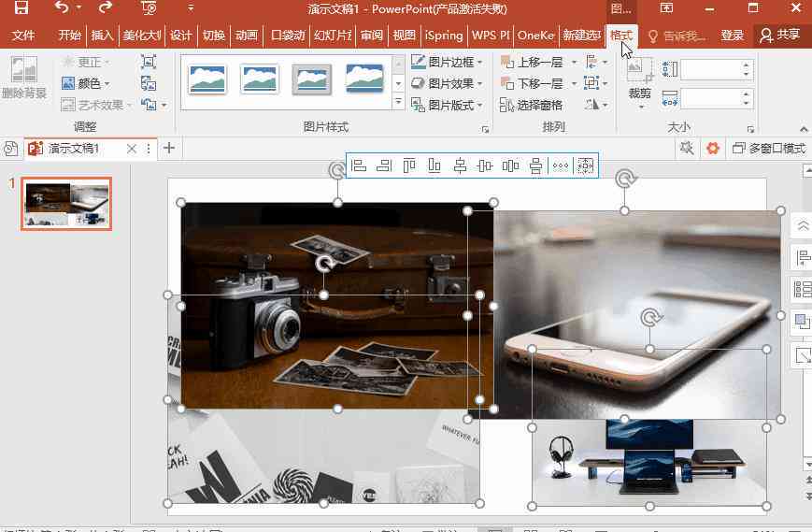The height and width of the screenshot is (532, 812).
Task: Switch to the 设计 tab
Action: click(180, 36)
